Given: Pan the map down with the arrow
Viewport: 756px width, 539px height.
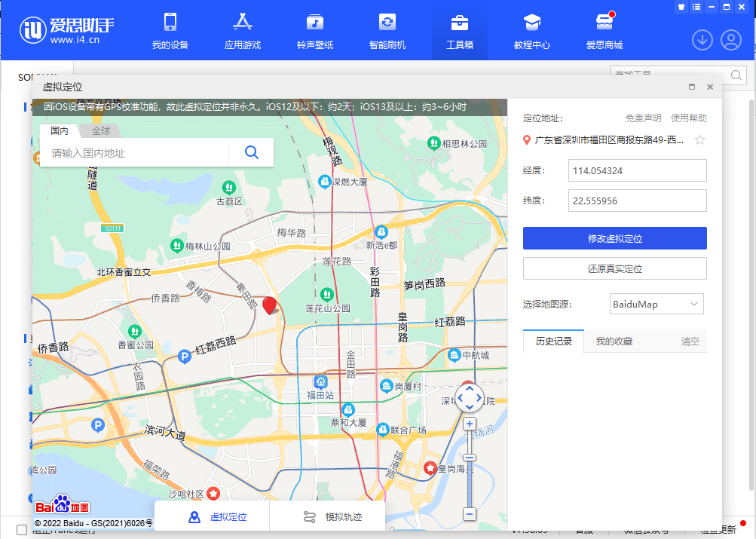Looking at the screenshot, I should tap(469, 407).
